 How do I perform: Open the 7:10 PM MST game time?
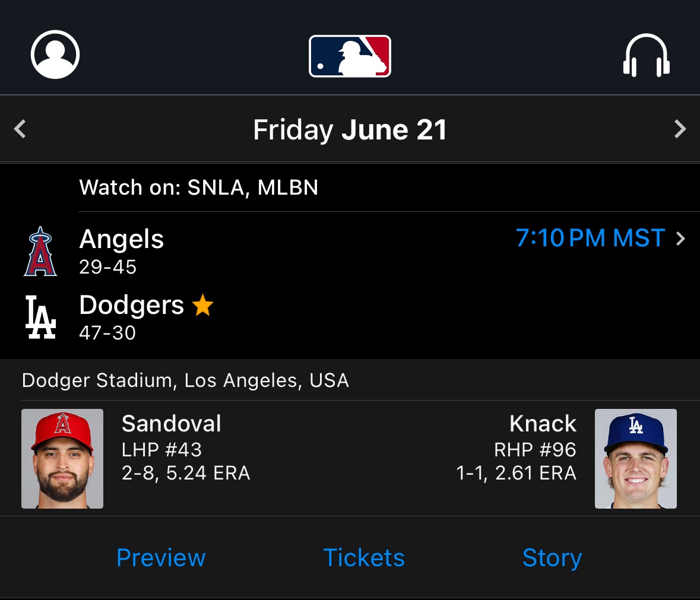point(590,238)
